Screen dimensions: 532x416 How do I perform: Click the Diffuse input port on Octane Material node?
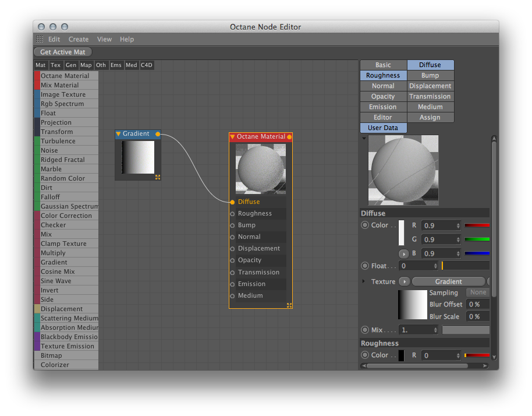pos(232,202)
